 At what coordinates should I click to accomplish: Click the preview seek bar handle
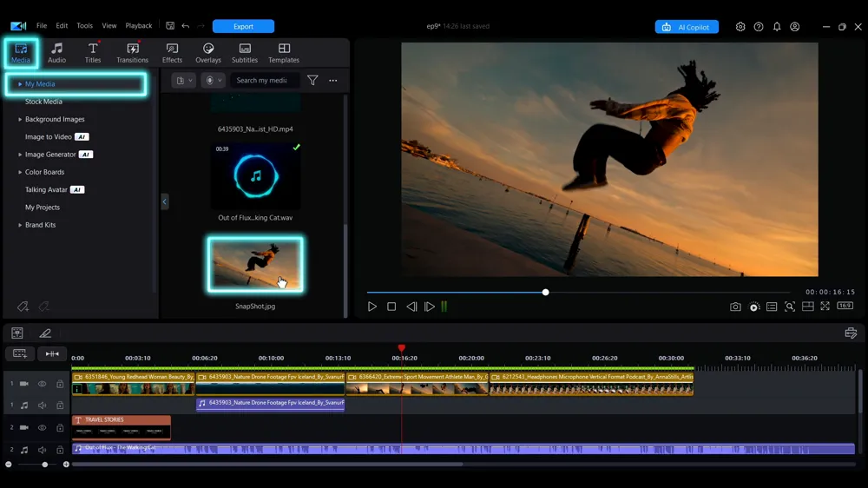coord(545,292)
